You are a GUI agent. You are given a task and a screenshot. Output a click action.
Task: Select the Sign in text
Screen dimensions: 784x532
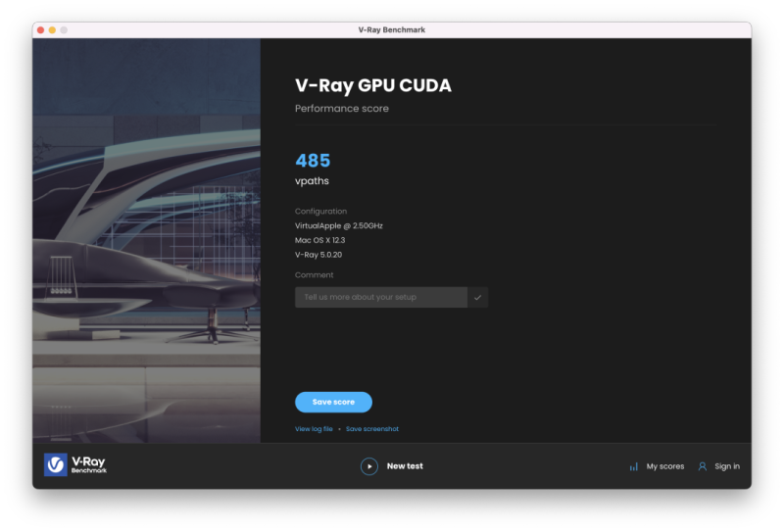tap(727, 466)
